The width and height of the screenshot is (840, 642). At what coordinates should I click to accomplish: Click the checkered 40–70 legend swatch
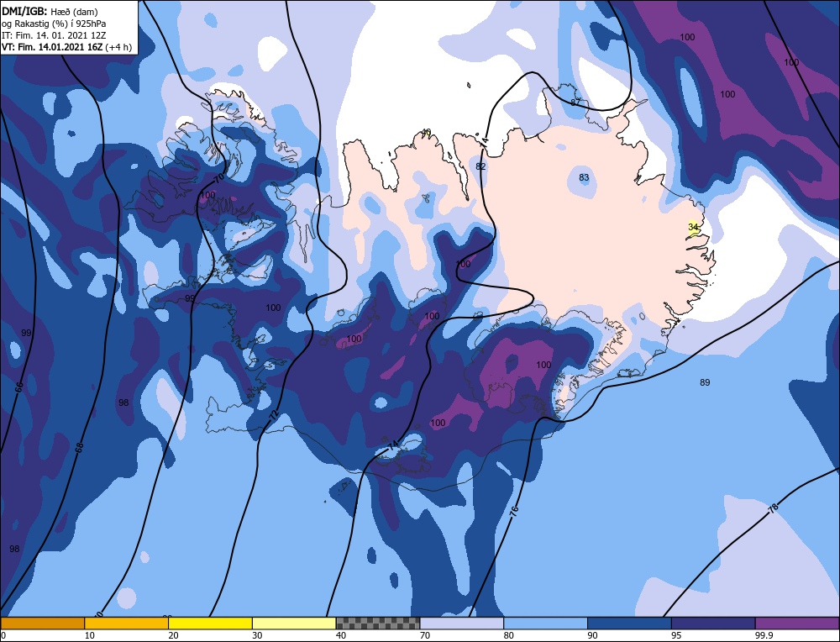coord(378,623)
